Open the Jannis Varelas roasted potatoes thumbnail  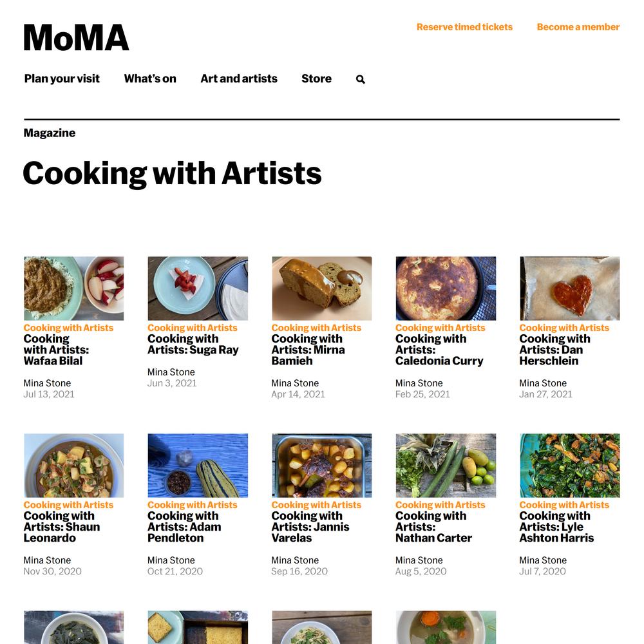321,466
